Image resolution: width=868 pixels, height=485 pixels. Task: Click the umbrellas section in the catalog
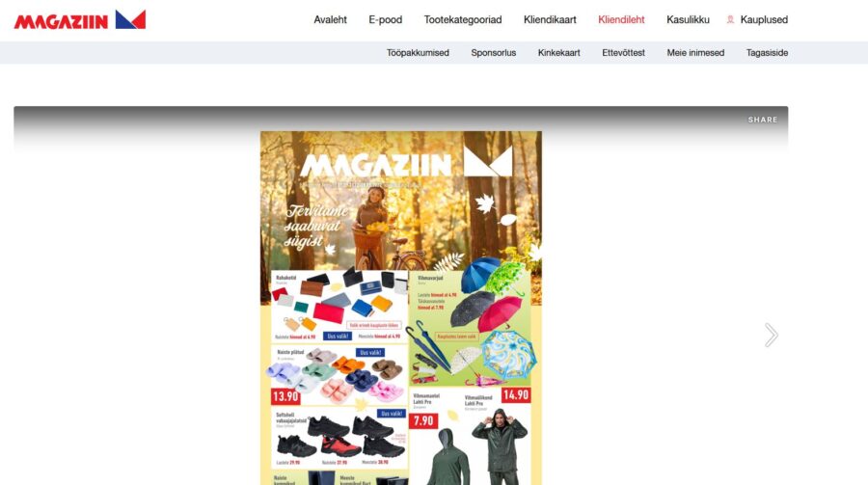470,328
